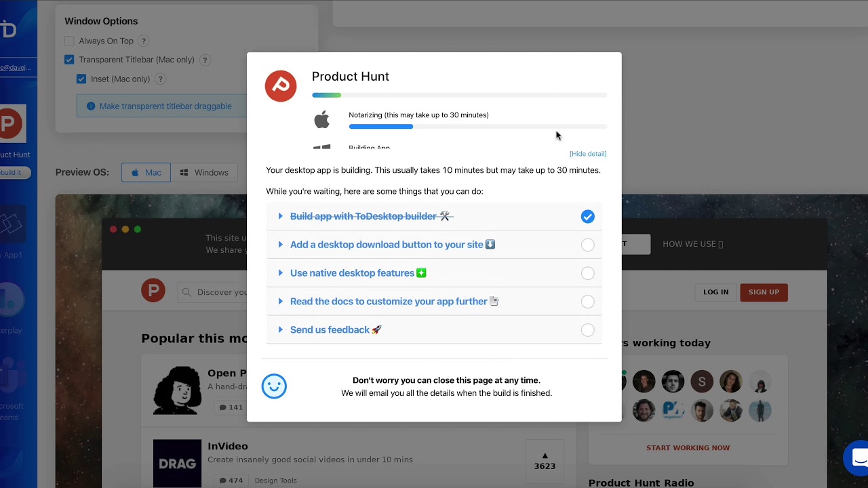Click the Popular this month heading
Viewport: 868px width, 488px height.
(x=194, y=338)
